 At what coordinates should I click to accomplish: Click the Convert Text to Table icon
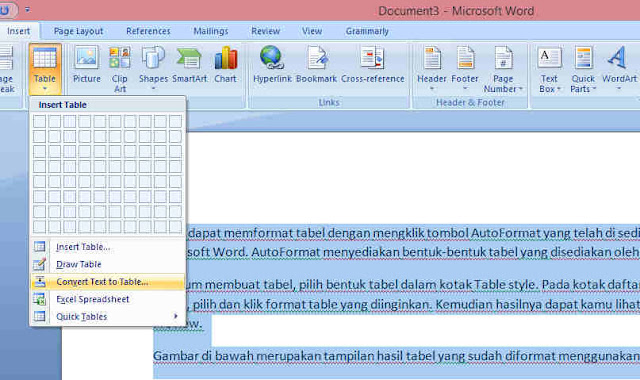tap(40, 282)
